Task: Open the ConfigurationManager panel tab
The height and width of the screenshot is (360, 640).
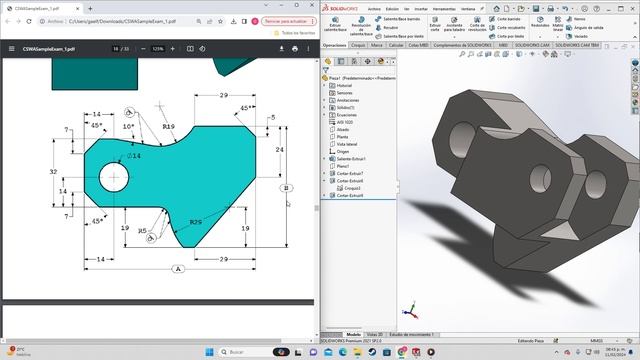Action: pyautogui.click(x=354, y=61)
